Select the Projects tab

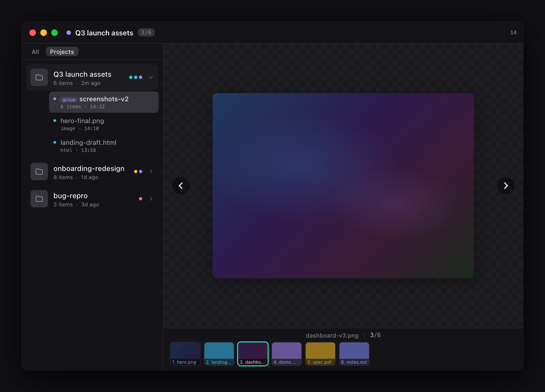tap(62, 52)
